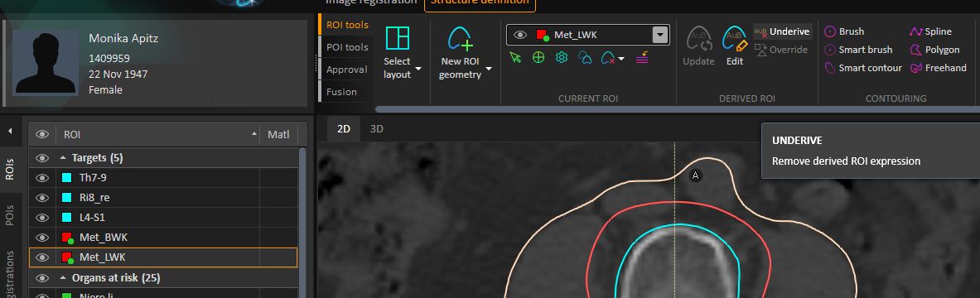Open the Select layout dropdown arrow

coord(418,69)
